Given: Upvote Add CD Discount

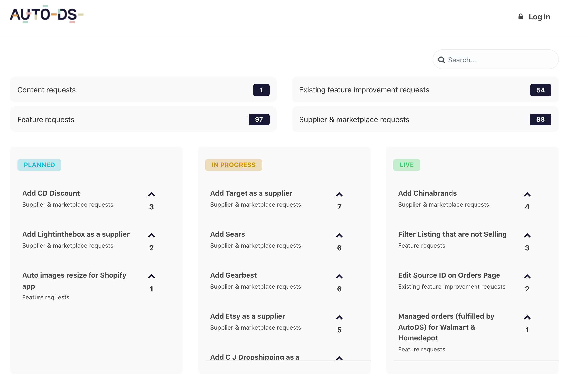Looking at the screenshot, I should [151, 195].
